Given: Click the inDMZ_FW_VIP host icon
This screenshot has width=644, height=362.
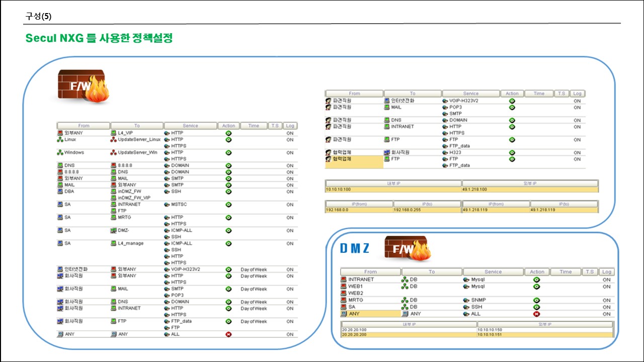Looking at the screenshot, I should click(x=114, y=198).
